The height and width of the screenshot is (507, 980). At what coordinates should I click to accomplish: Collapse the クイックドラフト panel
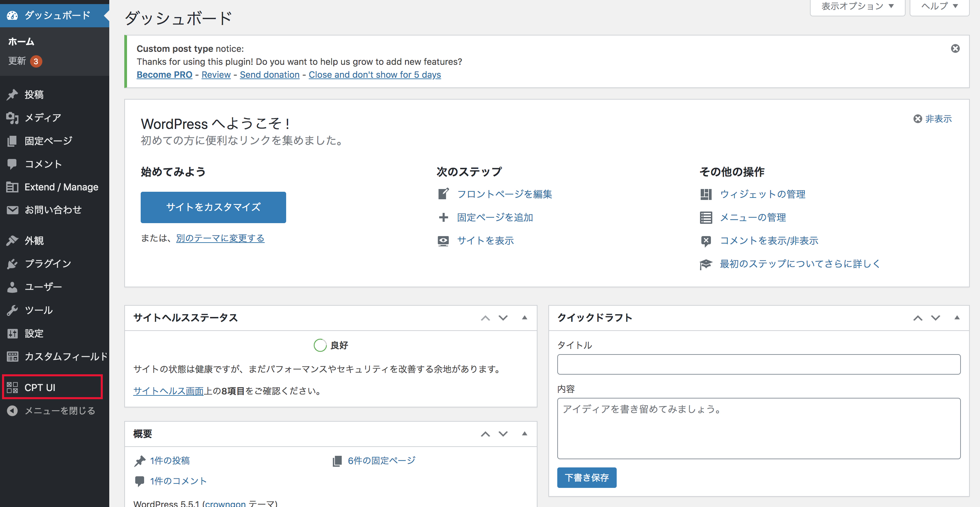pyautogui.click(x=957, y=318)
